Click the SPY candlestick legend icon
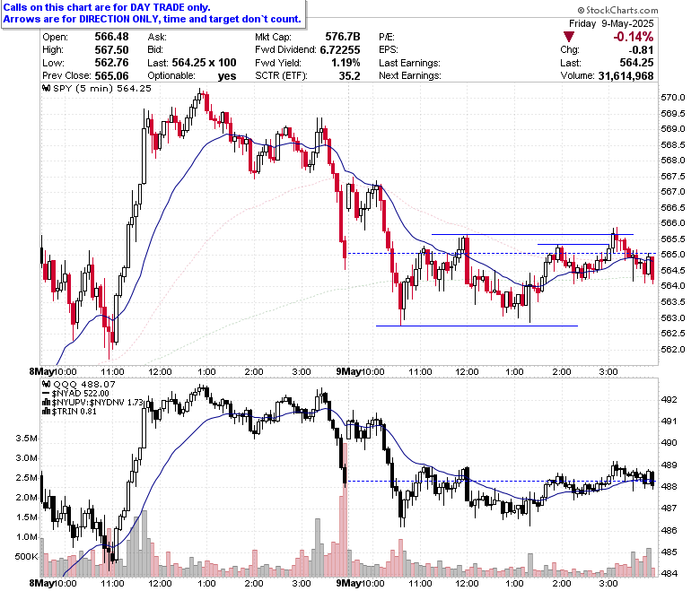This screenshot has height=591, width=700. tap(47, 88)
